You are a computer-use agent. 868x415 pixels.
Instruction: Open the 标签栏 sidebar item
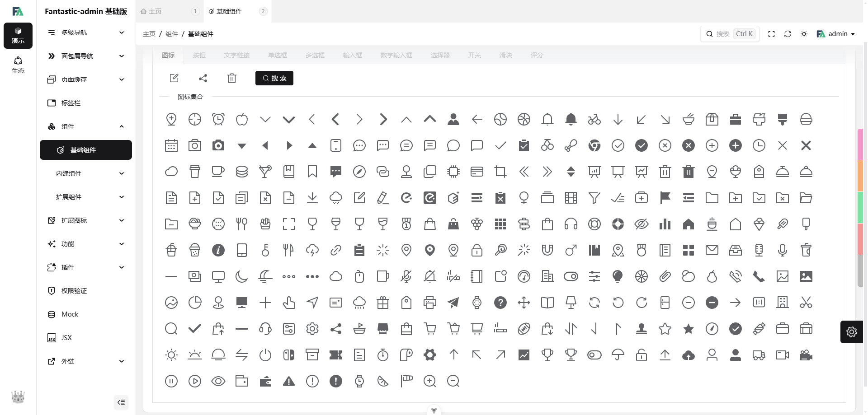click(x=86, y=103)
